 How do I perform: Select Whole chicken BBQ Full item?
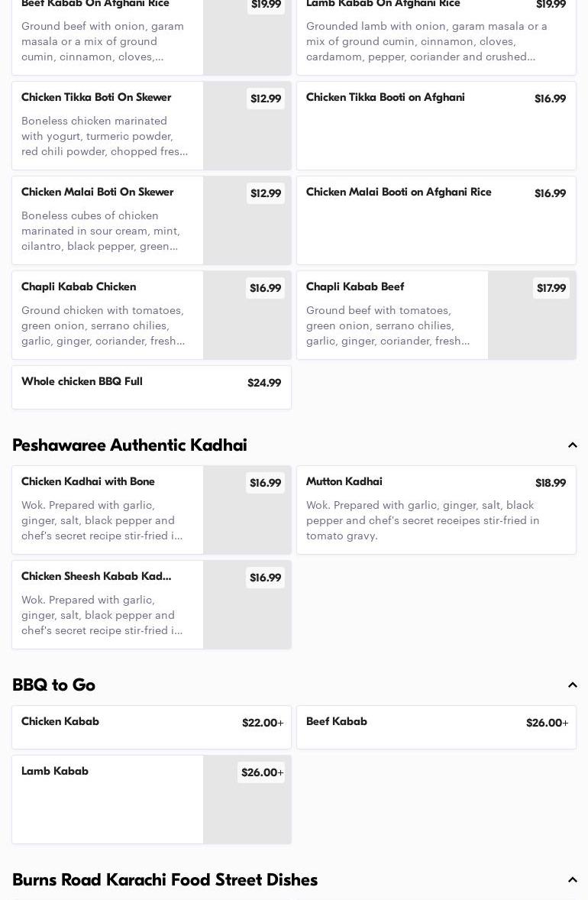150,387
